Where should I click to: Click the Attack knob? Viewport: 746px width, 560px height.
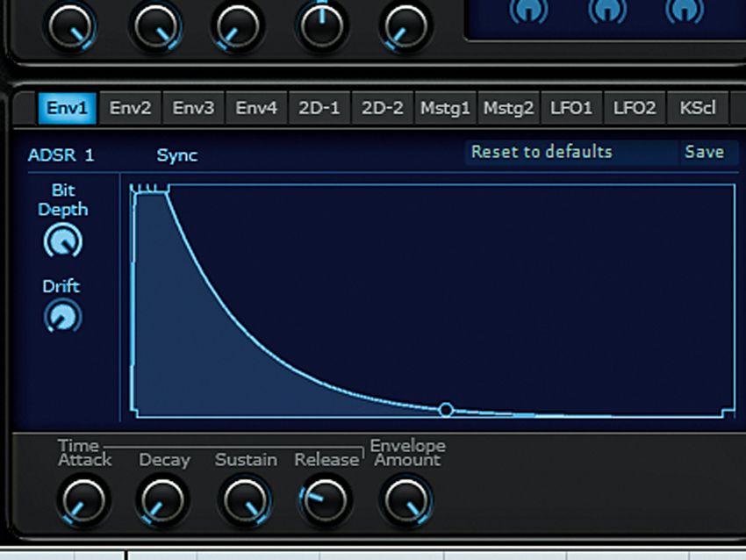tap(83, 500)
